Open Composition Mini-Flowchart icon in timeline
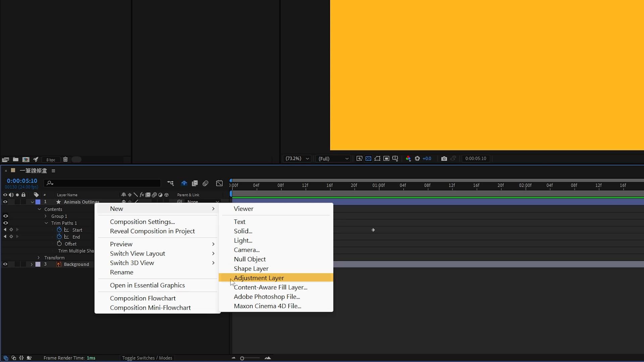Image resolution: width=644 pixels, height=362 pixels. [170, 183]
